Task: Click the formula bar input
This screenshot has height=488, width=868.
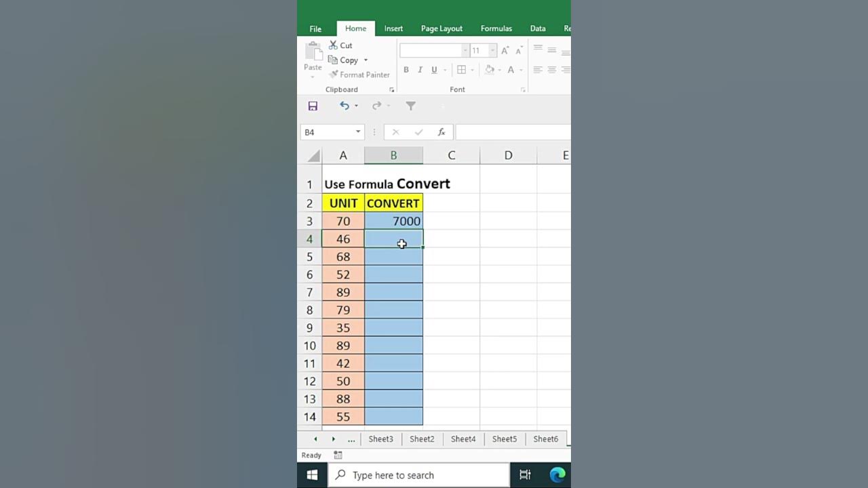Action: pos(513,132)
